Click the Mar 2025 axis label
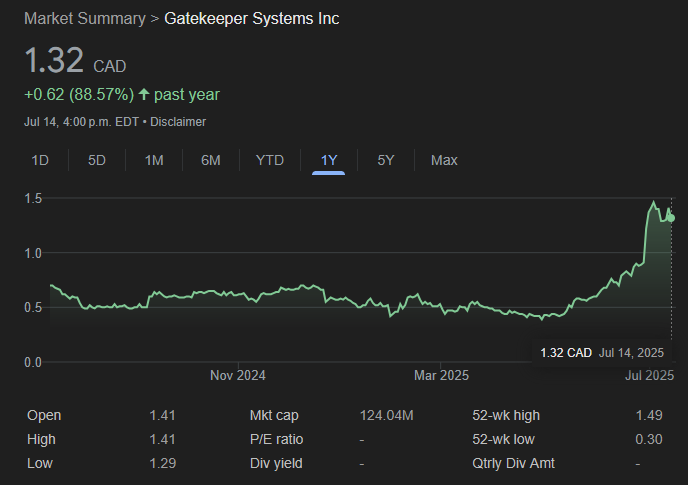 coord(441,375)
